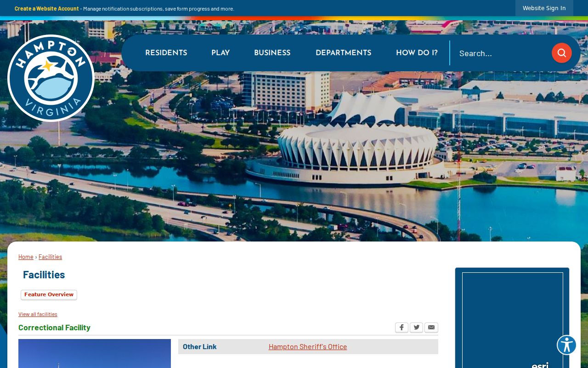
Task: Share the facility on Facebook
Action: coord(401,328)
